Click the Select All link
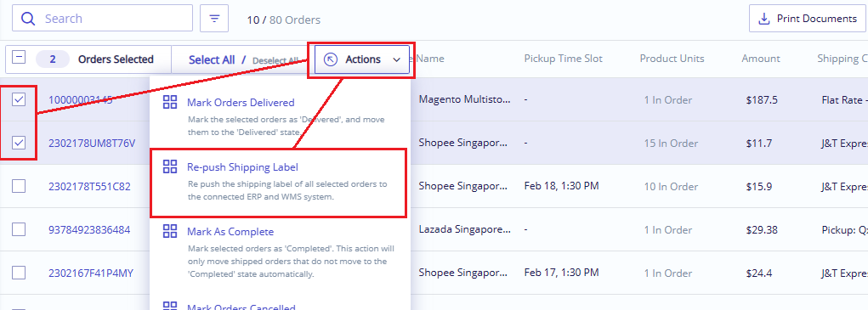Screen dimensions: 868x310 [212, 59]
